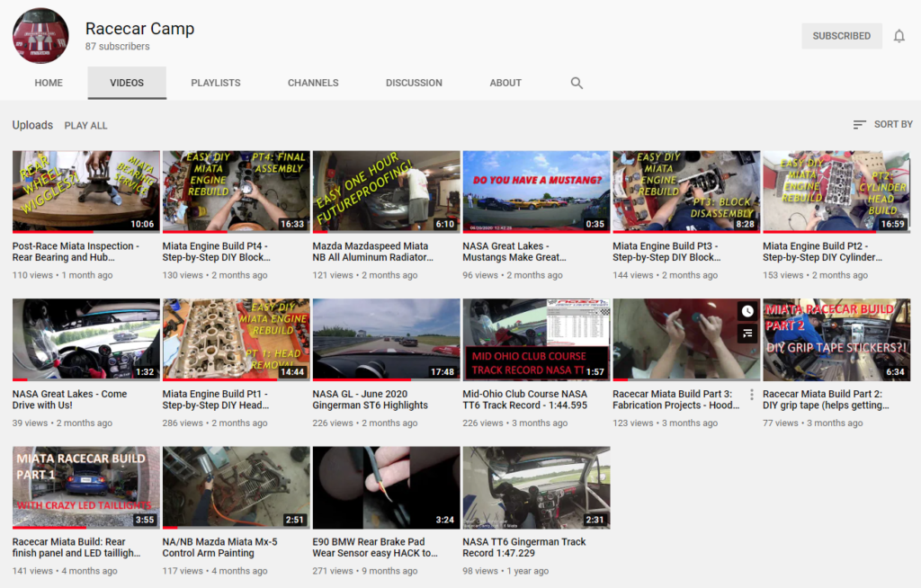Open Mazda Mazdaspeed Miata Radiator title
The height and width of the screenshot is (588, 921).
[373, 252]
